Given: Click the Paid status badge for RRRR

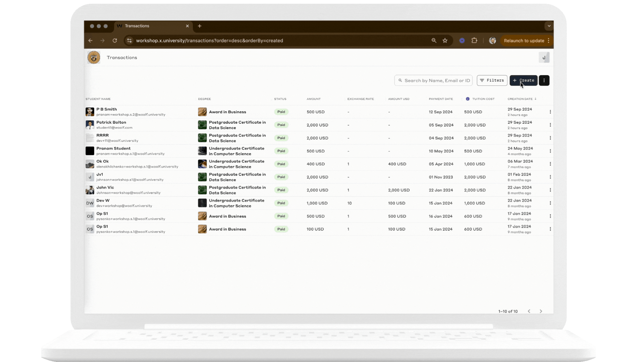Looking at the screenshot, I should [x=281, y=138].
